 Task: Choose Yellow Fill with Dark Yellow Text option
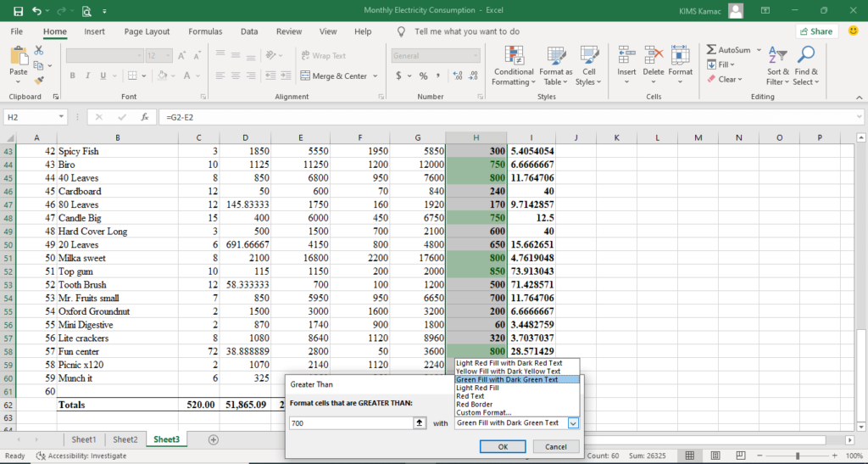(509, 372)
